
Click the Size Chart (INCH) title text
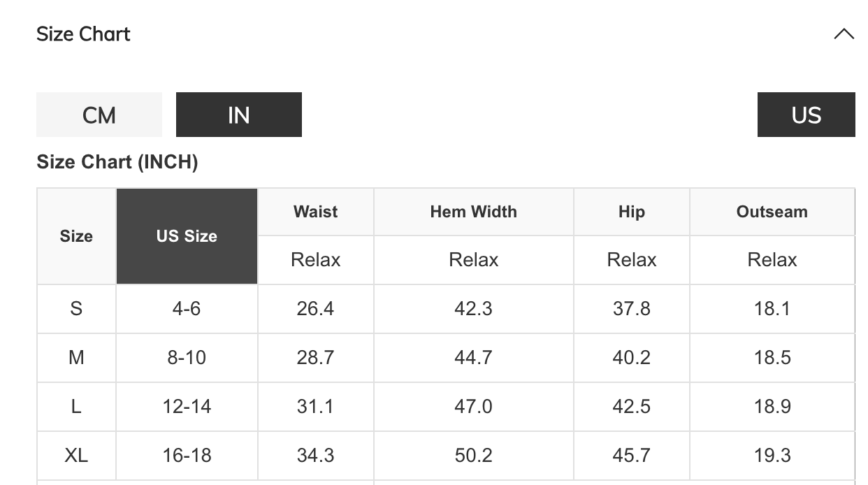(117, 162)
